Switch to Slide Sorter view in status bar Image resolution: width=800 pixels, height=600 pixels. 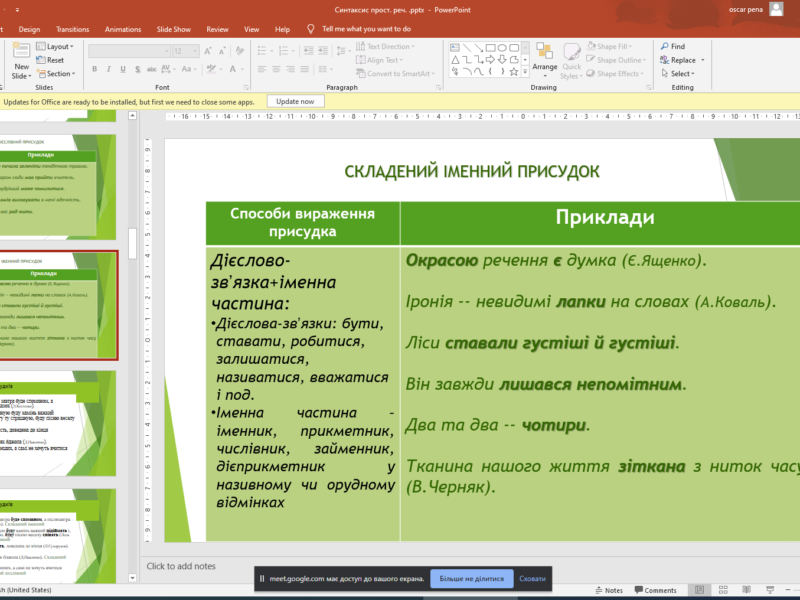tap(721, 590)
